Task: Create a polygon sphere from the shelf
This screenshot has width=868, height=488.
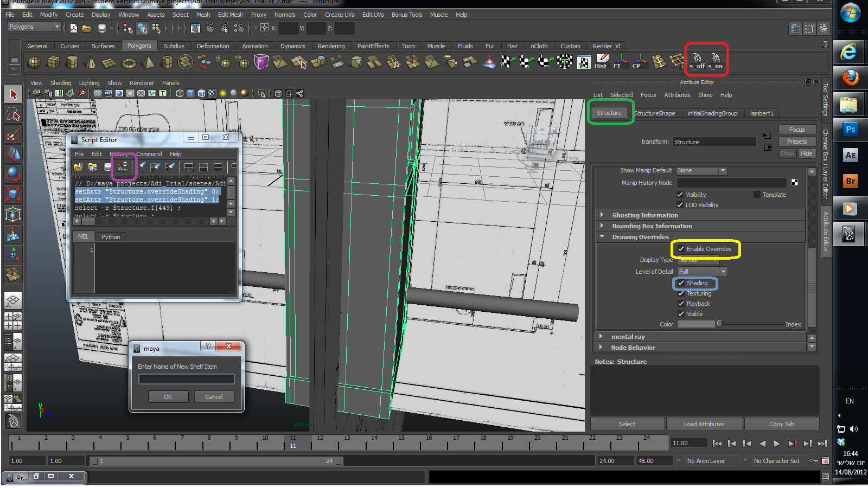Action: 34,62
